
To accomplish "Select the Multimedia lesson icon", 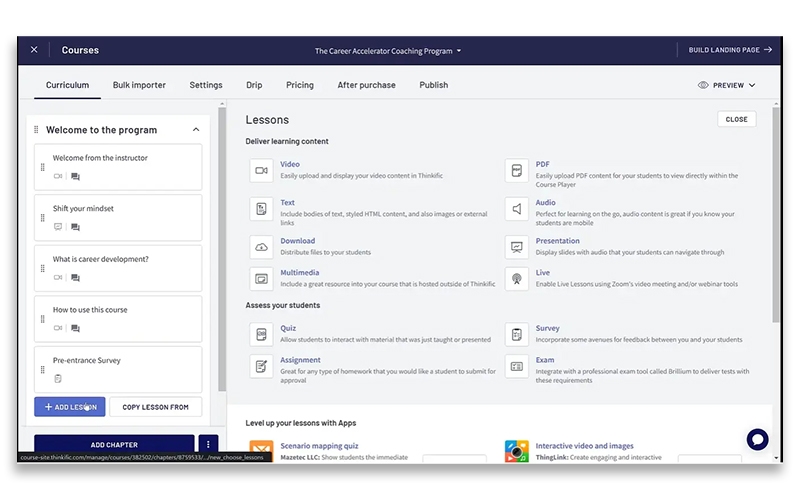I will (261, 279).
